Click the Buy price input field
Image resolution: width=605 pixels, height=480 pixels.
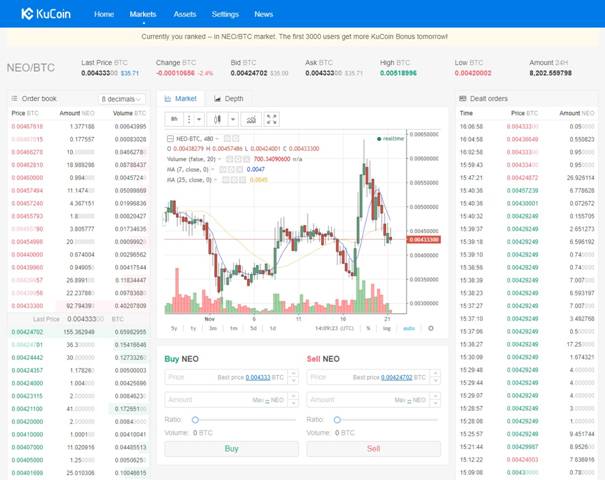pyautogui.click(x=227, y=377)
